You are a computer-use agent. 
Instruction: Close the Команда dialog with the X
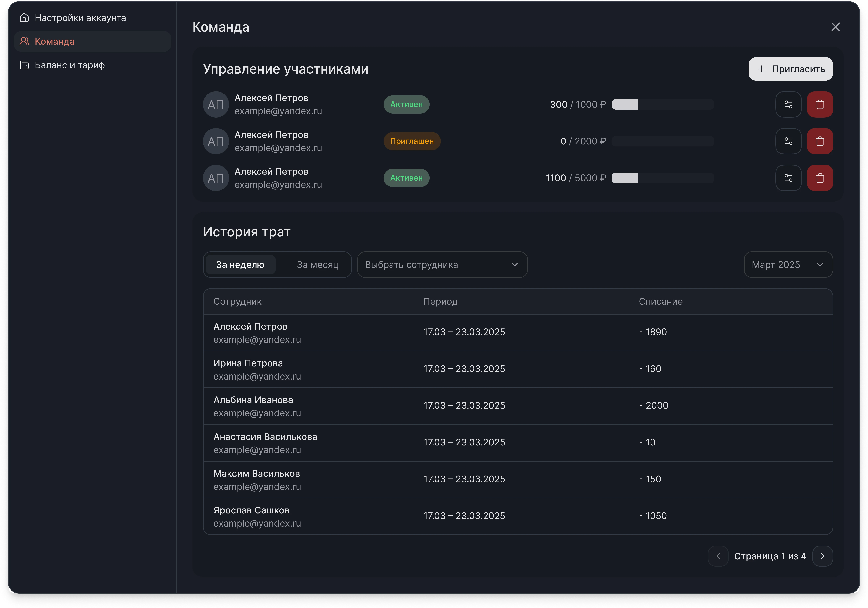[x=835, y=27]
